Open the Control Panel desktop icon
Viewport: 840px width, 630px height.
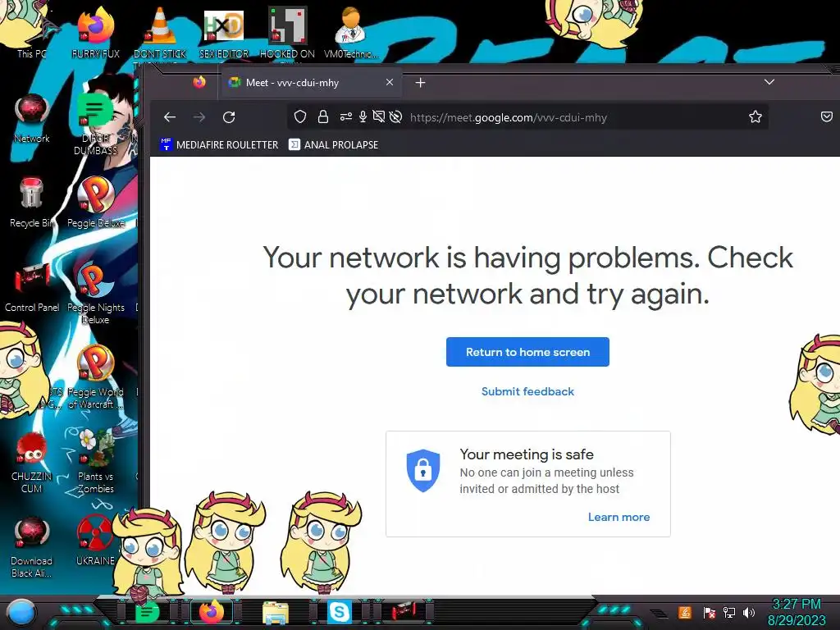(32, 287)
